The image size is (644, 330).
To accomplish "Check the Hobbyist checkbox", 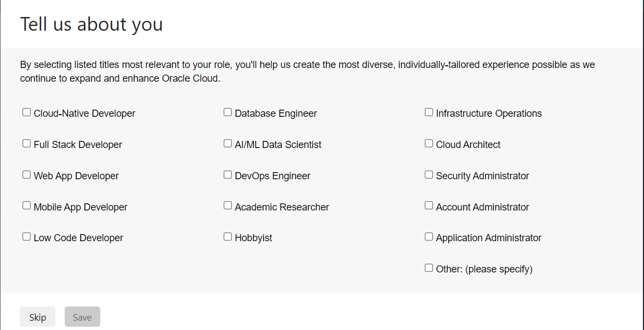I will coord(227,237).
